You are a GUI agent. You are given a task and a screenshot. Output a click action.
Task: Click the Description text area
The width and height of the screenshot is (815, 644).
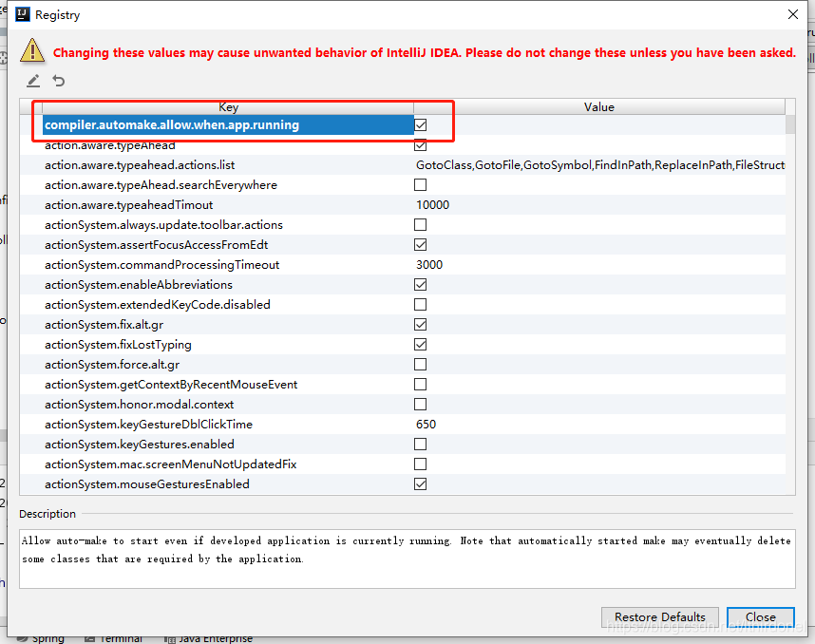407,559
